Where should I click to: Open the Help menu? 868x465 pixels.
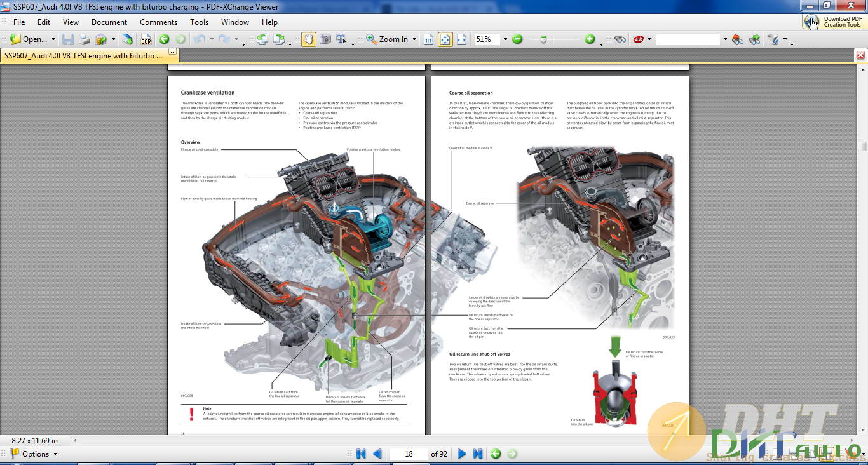tap(269, 22)
